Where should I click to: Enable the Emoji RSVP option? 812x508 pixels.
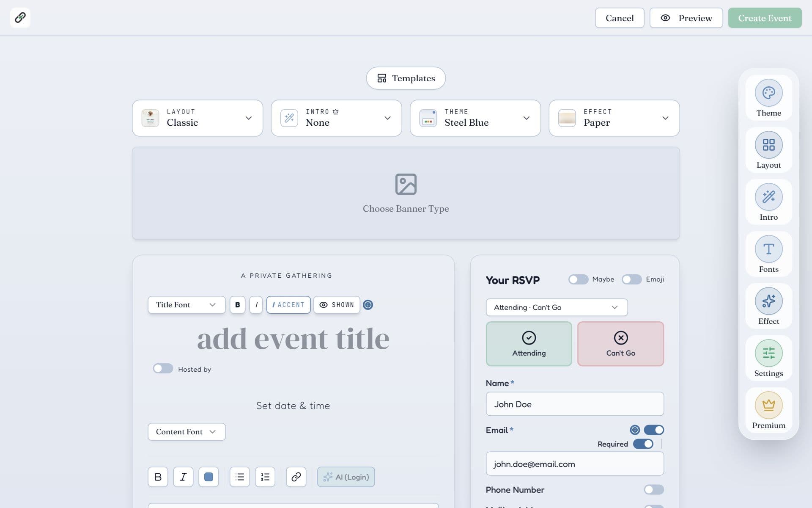tap(631, 279)
